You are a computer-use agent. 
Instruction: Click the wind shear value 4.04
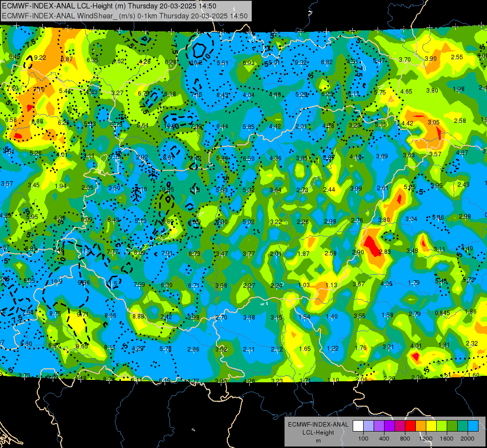tap(248, 95)
